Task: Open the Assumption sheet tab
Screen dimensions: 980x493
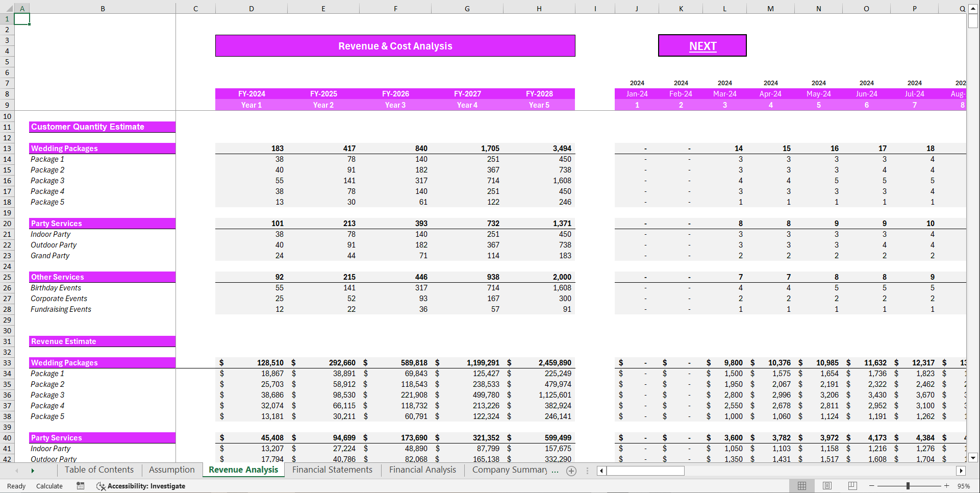Action: point(171,470)
